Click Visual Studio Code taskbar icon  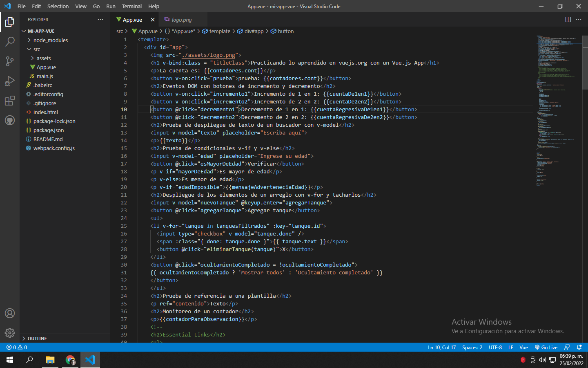[x=90, y=360]
